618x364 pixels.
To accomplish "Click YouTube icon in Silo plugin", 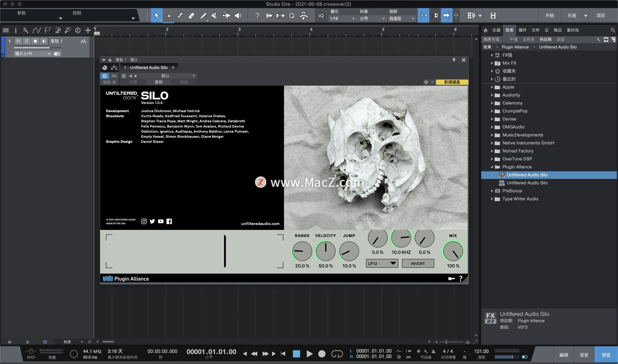I will 161,221.
